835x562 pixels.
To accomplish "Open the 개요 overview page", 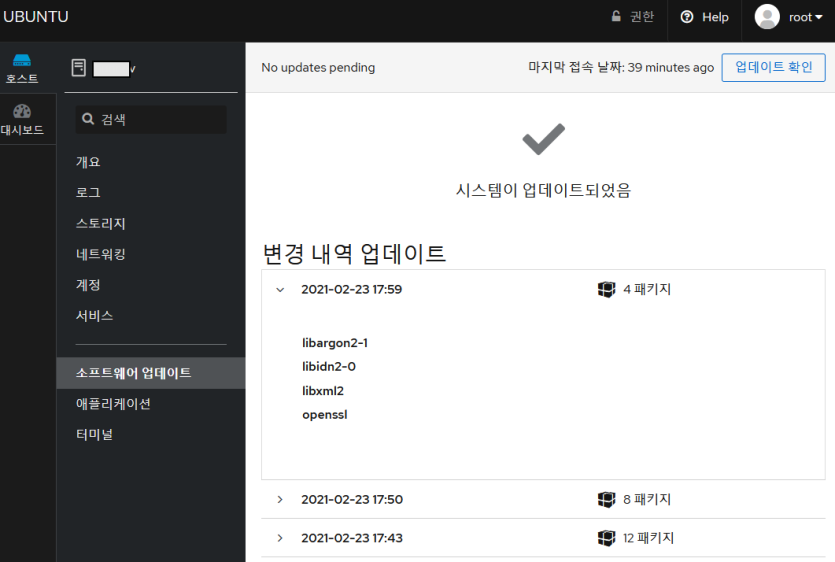I will pyautogui.click(x=88, y=161).
